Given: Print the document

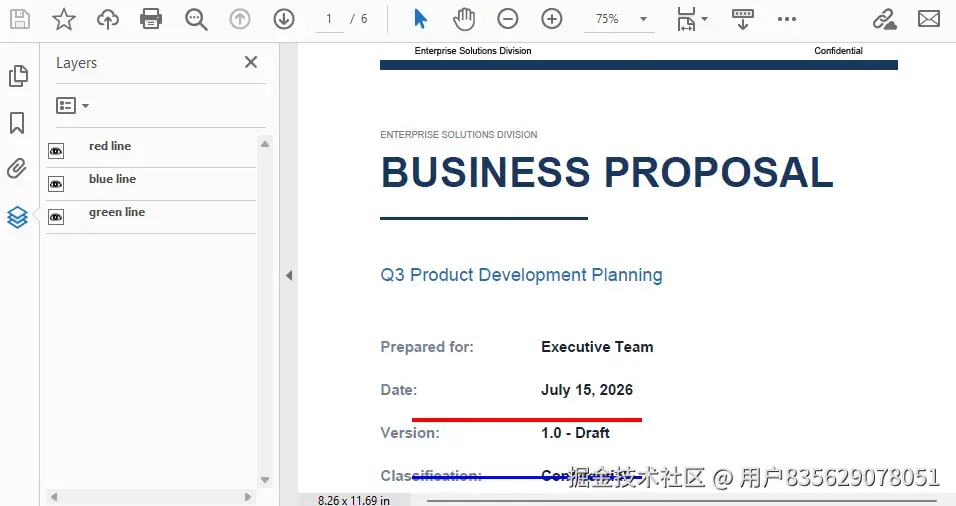Looking at the screenshot, I should (x=151, y=19).
